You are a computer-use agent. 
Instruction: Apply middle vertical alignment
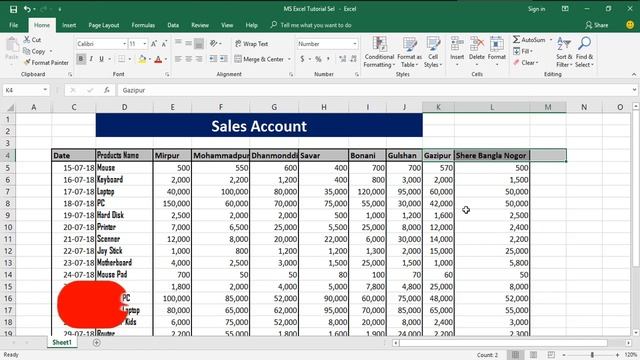tap(189, 43)
